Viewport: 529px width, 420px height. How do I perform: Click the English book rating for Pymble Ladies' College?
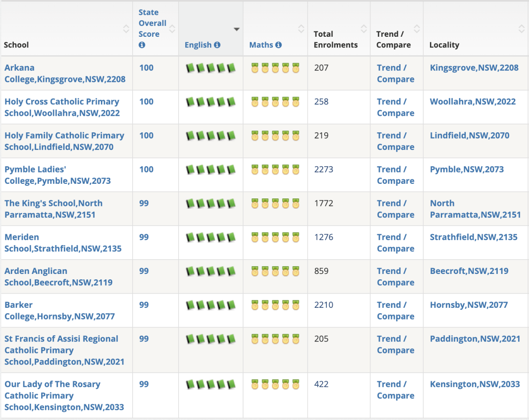(x=211, y=170)
